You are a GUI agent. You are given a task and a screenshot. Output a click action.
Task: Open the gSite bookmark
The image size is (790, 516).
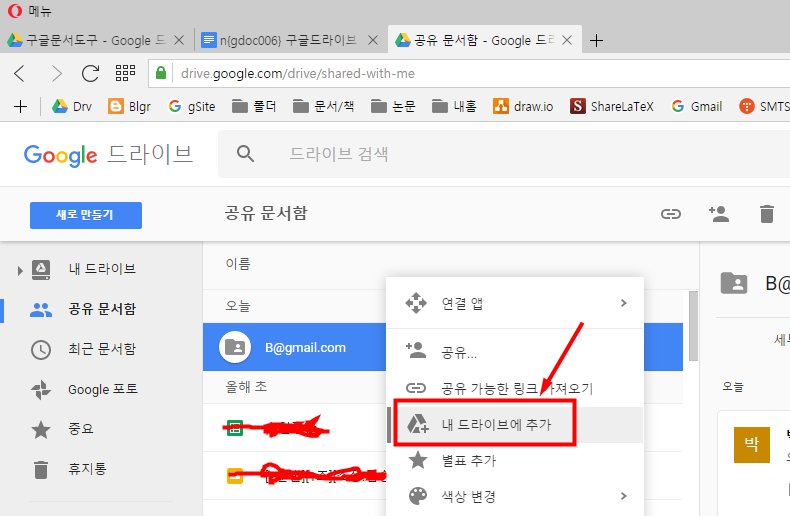coord(191,106)
